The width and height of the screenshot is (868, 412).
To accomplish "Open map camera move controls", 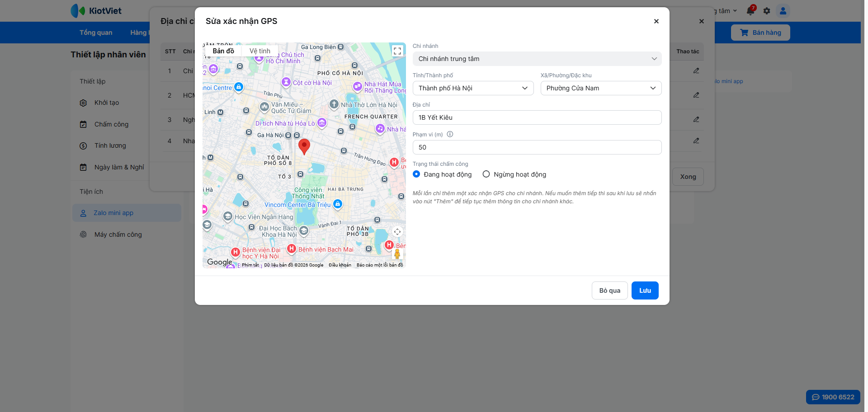I will click(397, 232).
